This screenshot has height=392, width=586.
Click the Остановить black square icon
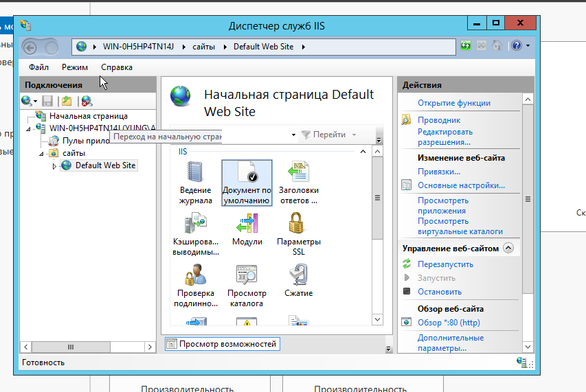(x=407, y=291)
